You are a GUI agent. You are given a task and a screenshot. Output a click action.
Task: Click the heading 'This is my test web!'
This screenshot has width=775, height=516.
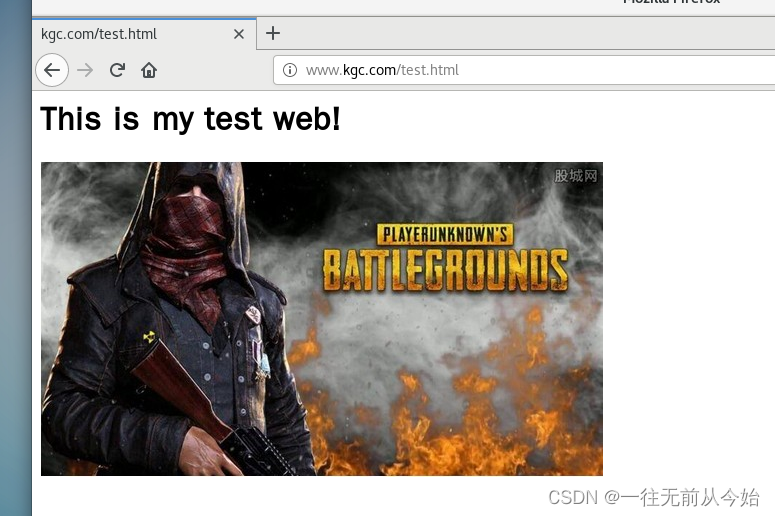190,119
